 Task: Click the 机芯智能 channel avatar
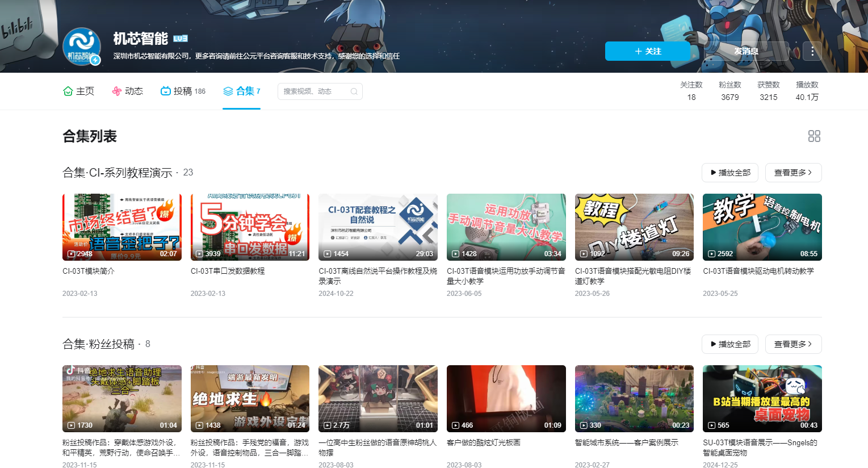[81, 47]
